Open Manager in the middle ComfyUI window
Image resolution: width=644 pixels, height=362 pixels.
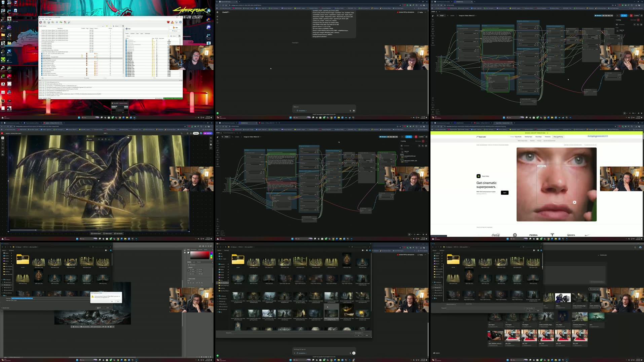(x=383, y=137)
